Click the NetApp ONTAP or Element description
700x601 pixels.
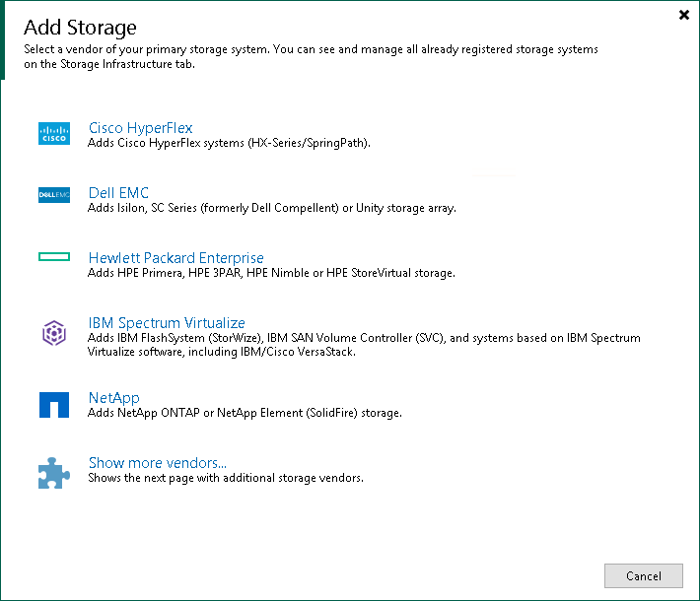pyautogui.click(x=245, y=413)
